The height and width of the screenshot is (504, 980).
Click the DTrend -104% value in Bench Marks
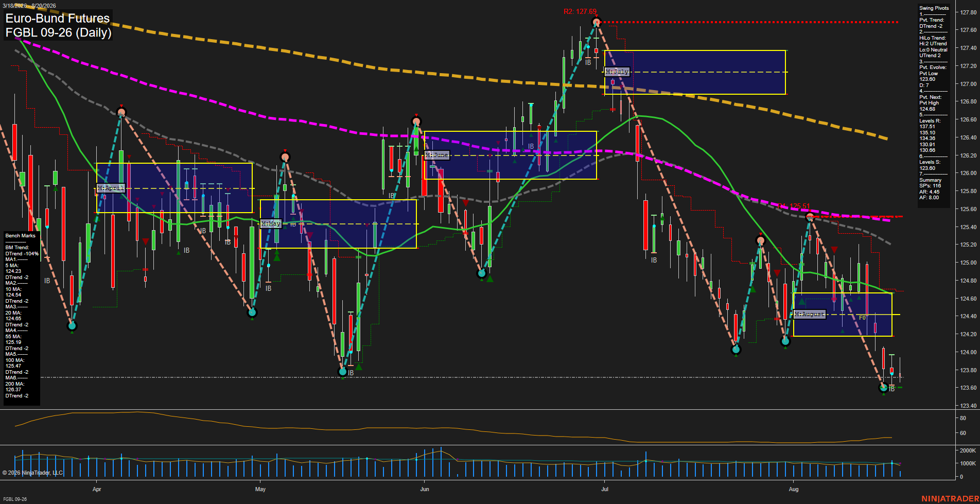(x=22, y=254)
